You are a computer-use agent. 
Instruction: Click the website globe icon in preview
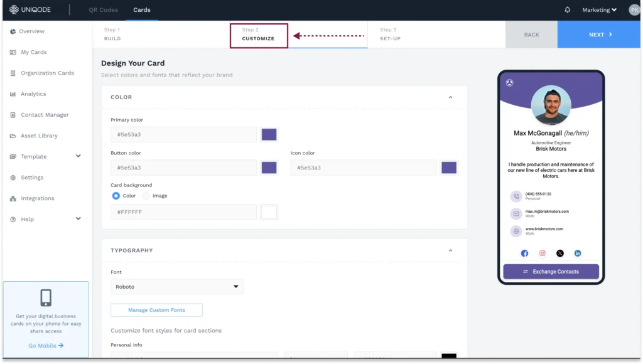coord(516,231)
